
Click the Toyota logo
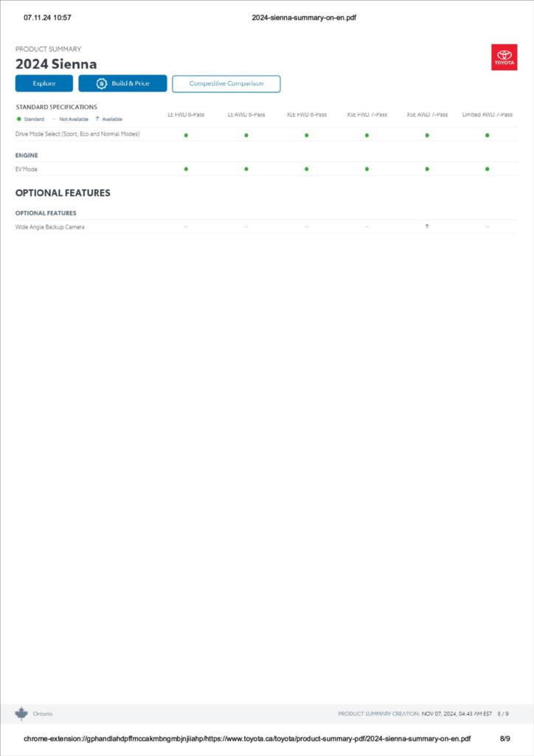click(504, 58)
